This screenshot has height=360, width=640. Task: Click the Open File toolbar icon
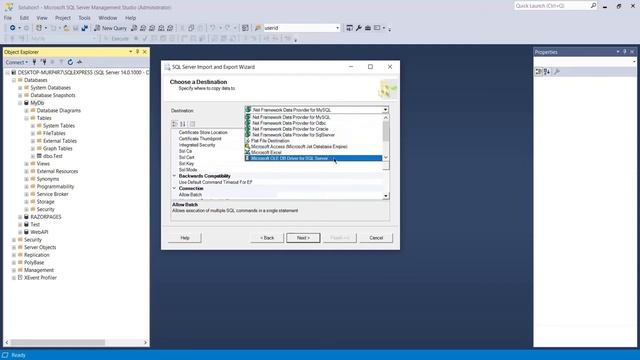(66, 28)
